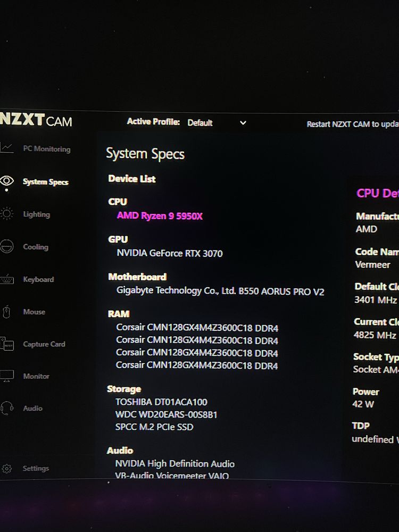The width and height of the screenshot is (399, 532).
Task: Select the B550 AORUS PRO V2 motherboard
Action: (x=220, y=291)
